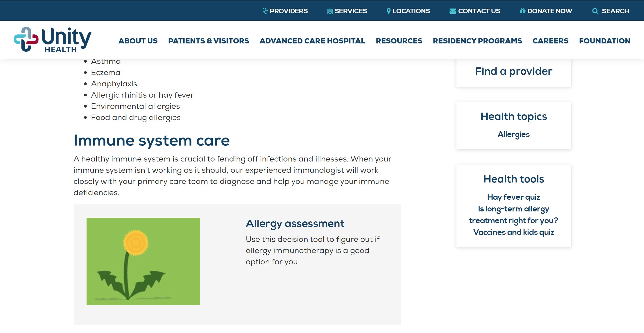The width and height of the screenshot is (644, 333).
Task: Open the long-term allergy treatment quiz link
Action: coord(514,215)
